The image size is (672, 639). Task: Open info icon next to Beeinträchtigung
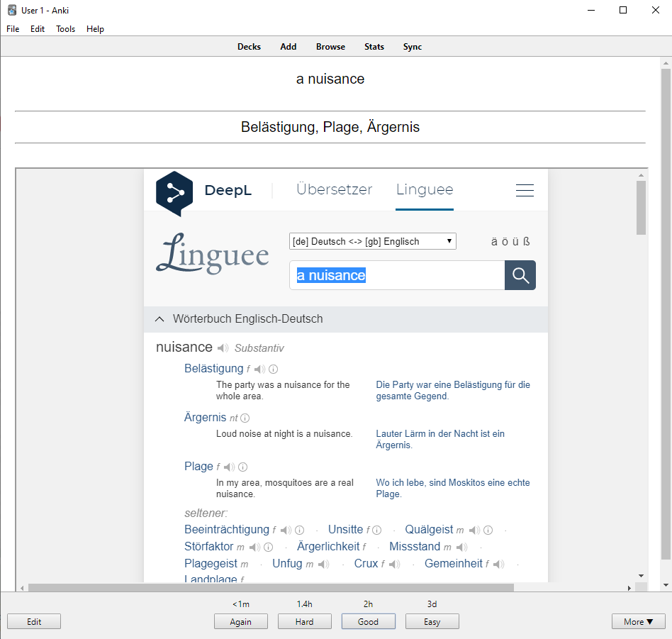pos(300,530)
